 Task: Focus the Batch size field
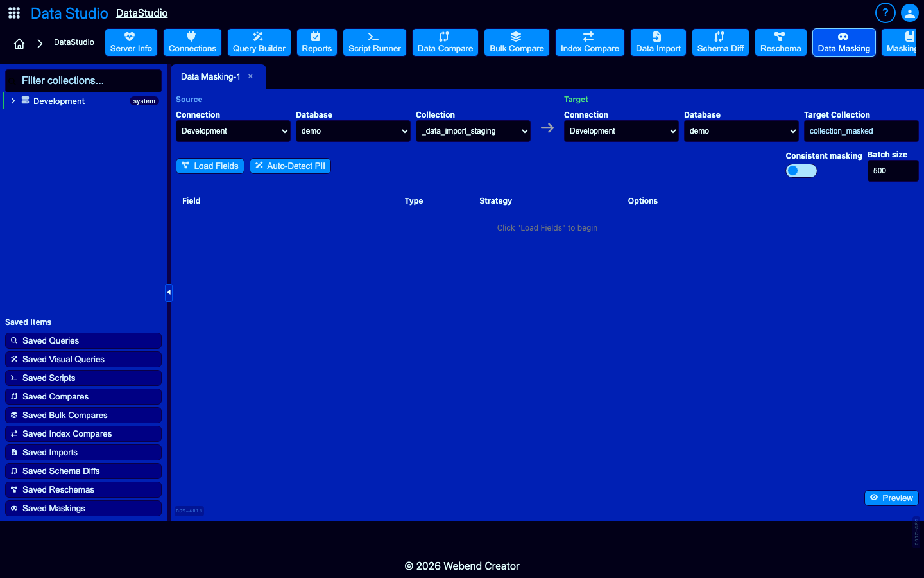(x=893, y=171)
